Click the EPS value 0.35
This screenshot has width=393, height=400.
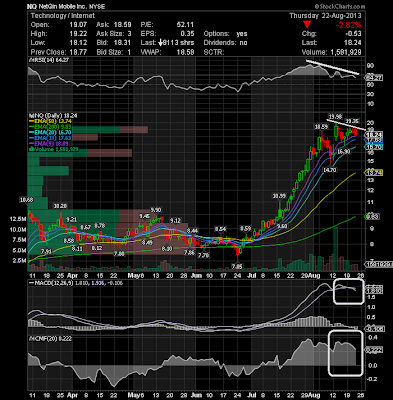[x=188, y=34]
